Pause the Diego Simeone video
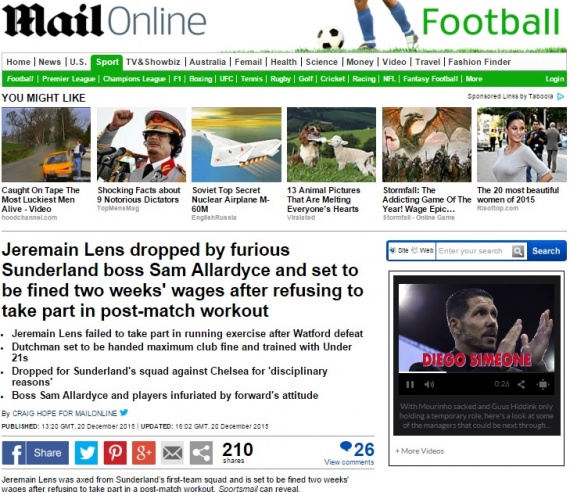The width and height of the screenshot is (570, 492). 410,384
